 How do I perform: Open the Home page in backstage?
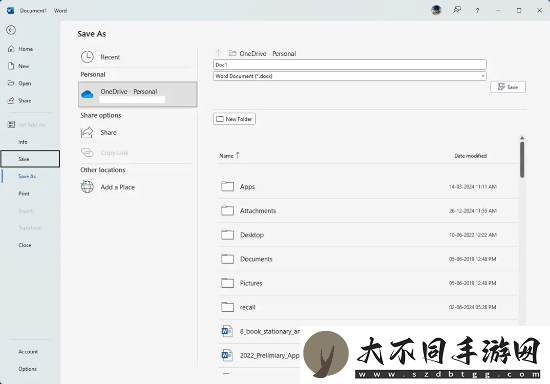(26, 49)
